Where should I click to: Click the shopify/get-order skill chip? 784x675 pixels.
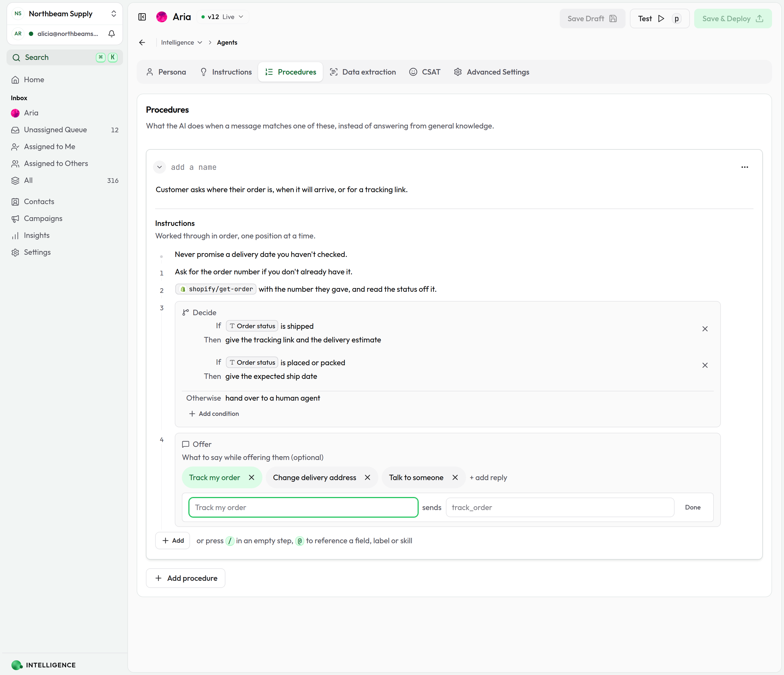(216, 289)
